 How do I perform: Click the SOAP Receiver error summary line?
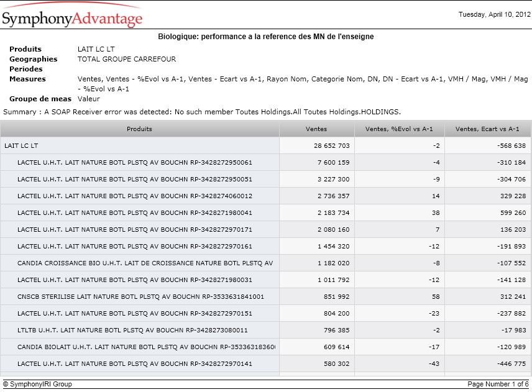pos(202,112)
